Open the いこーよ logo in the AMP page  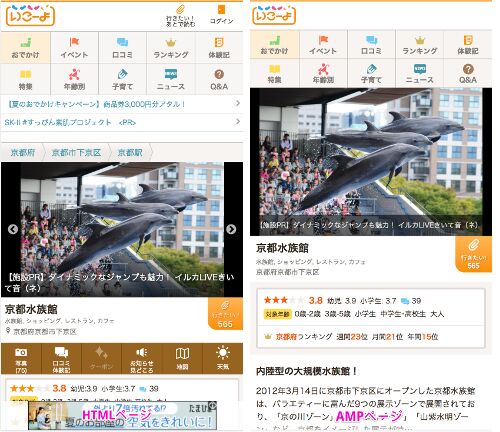pos(274,15)
